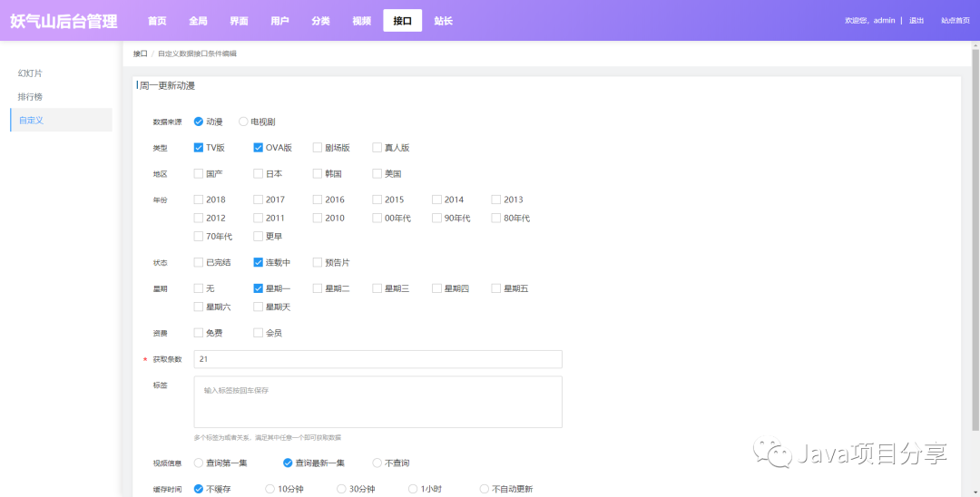Select the active 接口 nav tab
Viewport: 980px width, 497px height.
(403, 21)
